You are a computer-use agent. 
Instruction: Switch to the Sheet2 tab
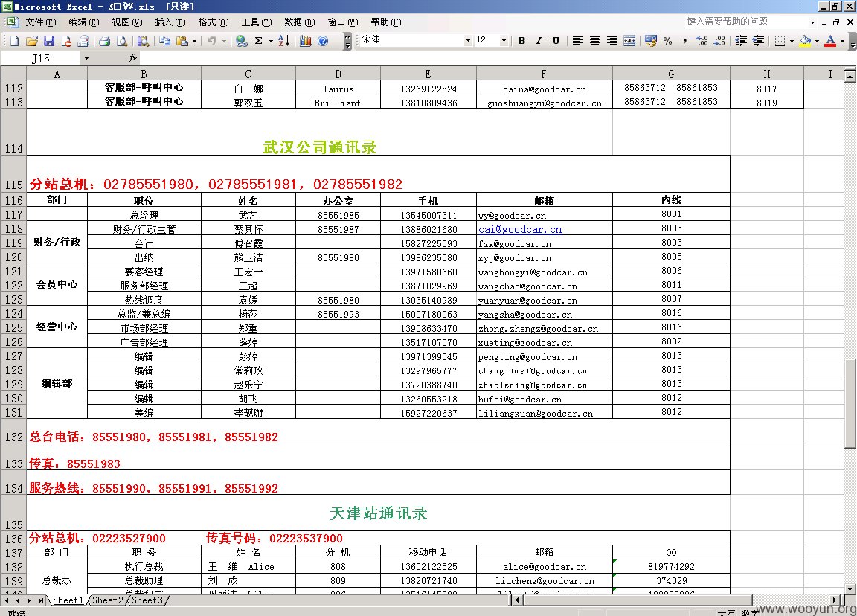tap(108, 600)
